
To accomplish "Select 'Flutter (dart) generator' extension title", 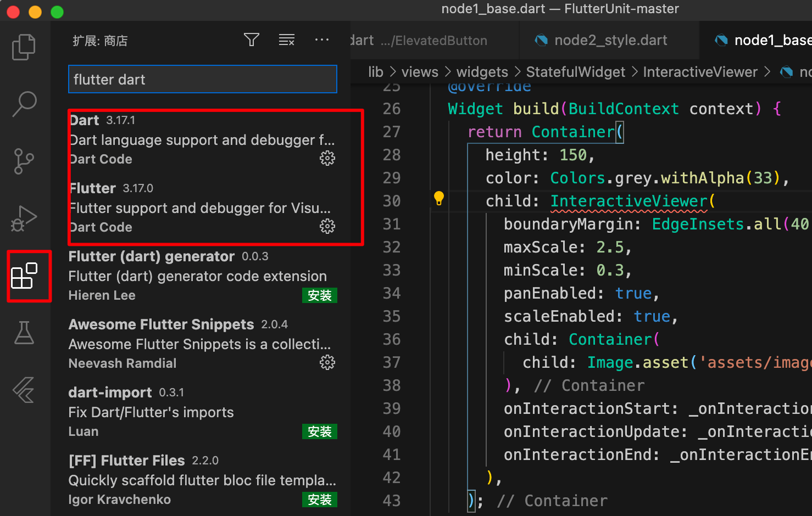I will pos(152,256).
